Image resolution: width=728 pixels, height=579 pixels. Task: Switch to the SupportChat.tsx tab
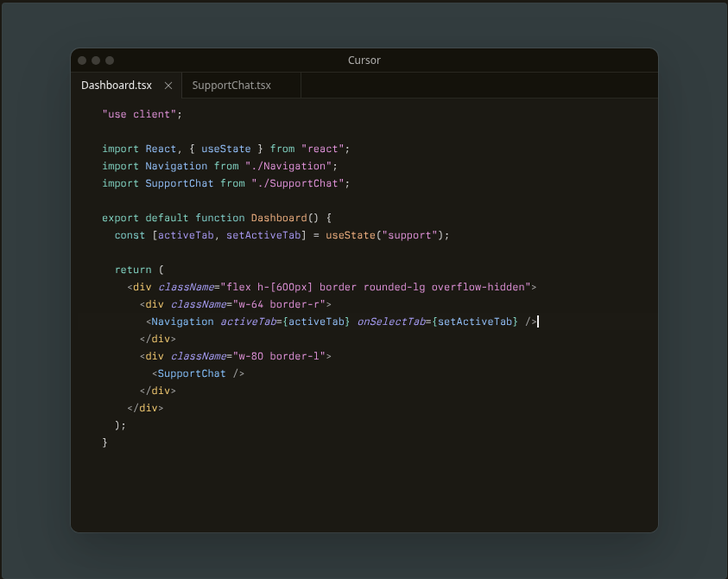tap(230, 85)
